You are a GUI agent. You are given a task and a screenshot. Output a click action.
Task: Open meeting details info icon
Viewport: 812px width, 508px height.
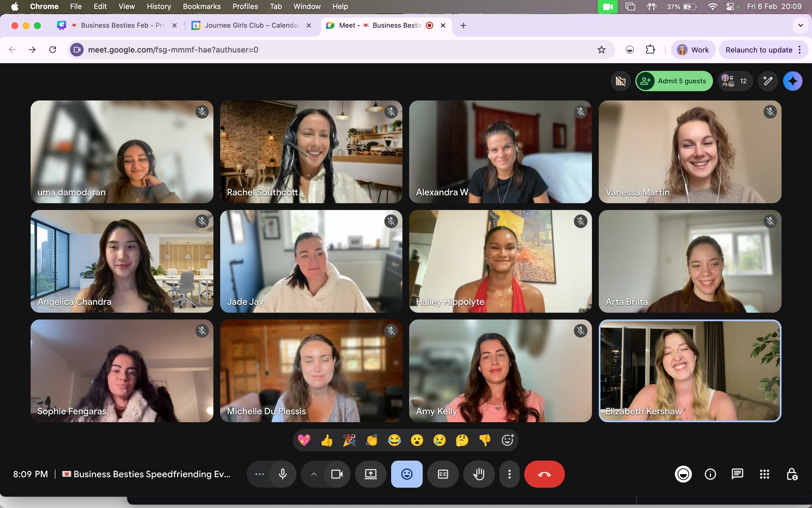(710, 474)
